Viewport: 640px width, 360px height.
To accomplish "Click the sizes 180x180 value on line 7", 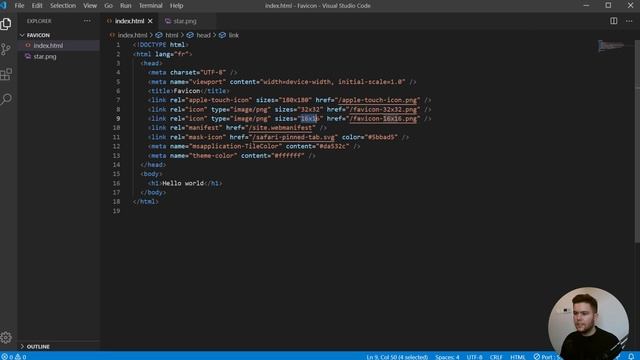I will (x=296, y=100).
